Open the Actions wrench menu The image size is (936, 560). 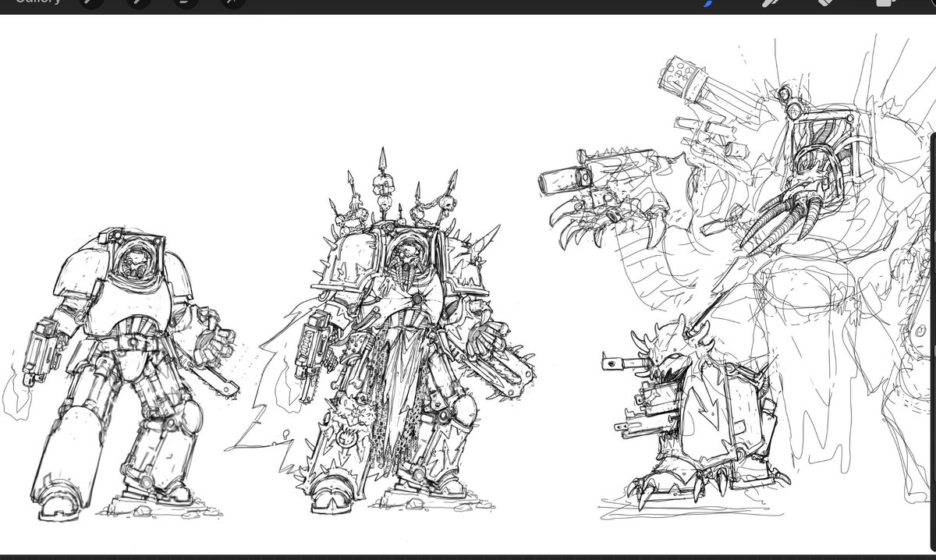pos(93,2)
